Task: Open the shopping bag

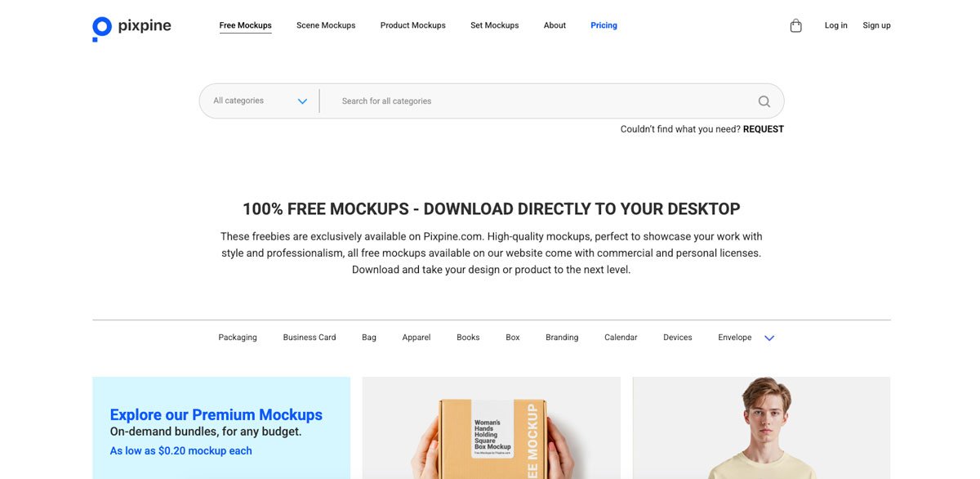Action: click(x=796, y=25)
